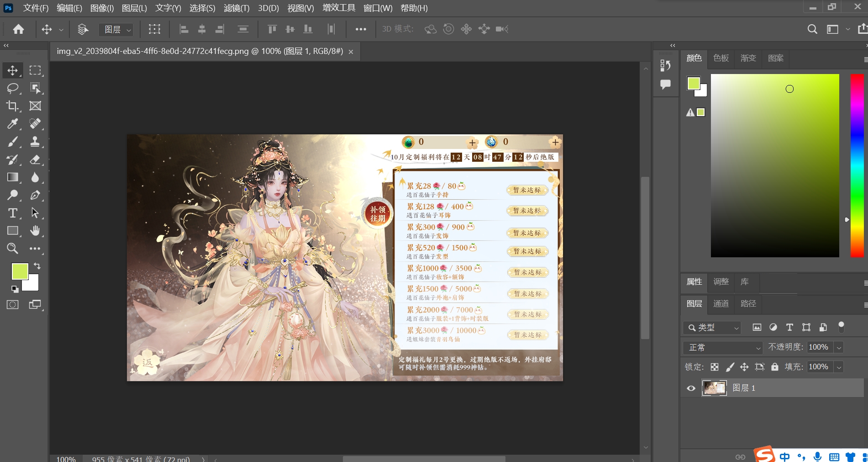Select the Crop tool
The width and height of the screenshot is (868, 462).
pyautogui.click(x=12, y=106)
